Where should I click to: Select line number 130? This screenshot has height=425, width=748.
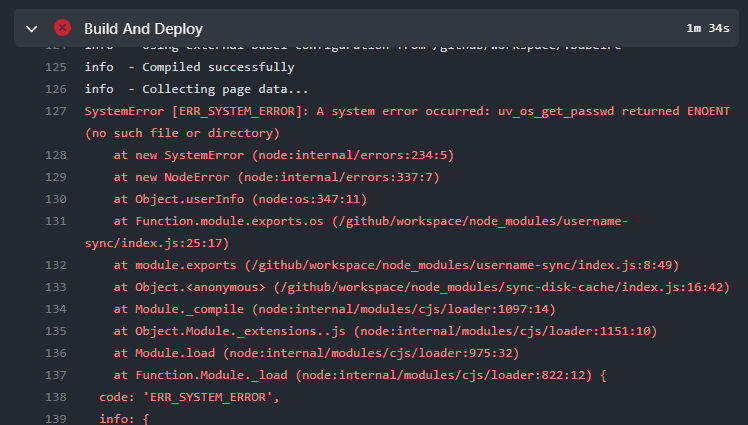point(56,199)
